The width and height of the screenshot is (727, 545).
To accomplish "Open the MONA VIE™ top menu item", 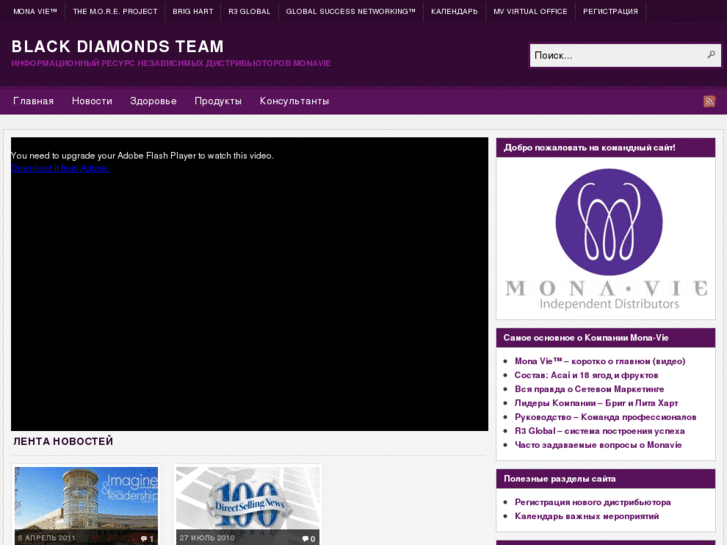I will (35, 11).
